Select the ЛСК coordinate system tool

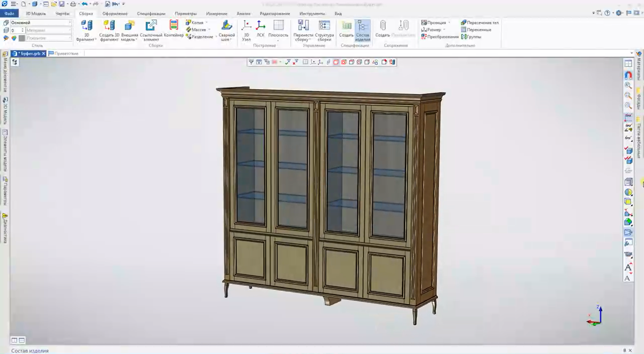click(x=260, y=29)
